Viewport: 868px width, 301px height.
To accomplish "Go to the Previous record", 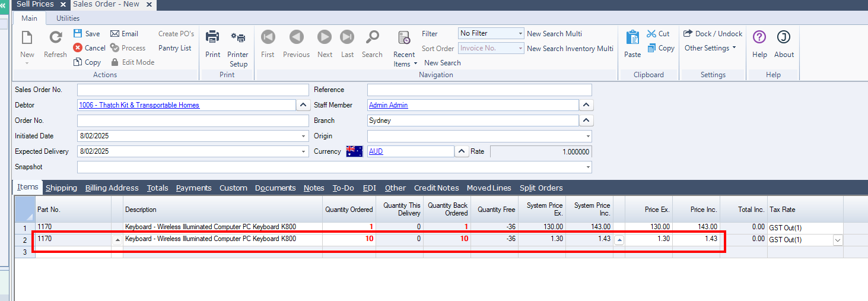I will click(x=296, y=38).
